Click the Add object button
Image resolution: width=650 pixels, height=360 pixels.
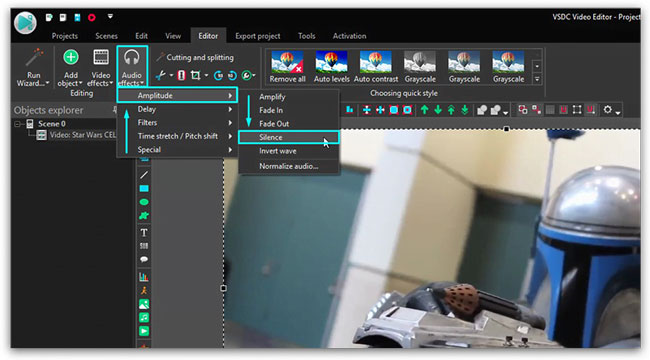70,68
